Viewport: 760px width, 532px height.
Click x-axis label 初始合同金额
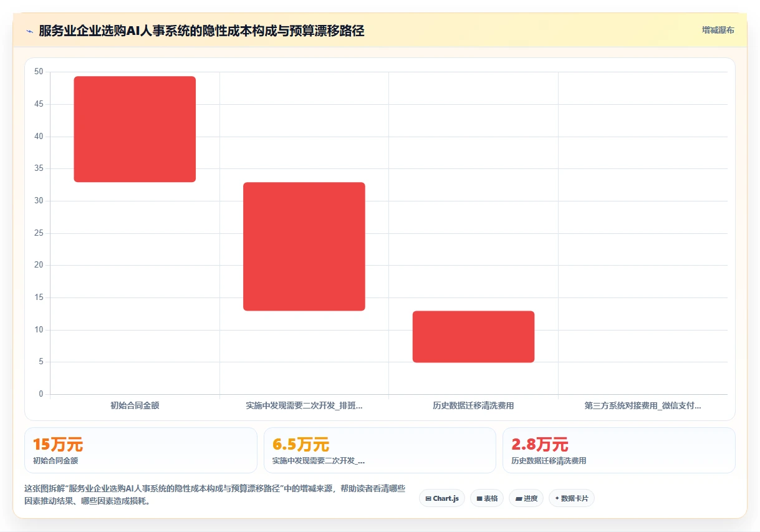pyautogui.click(x=135, y=405)
